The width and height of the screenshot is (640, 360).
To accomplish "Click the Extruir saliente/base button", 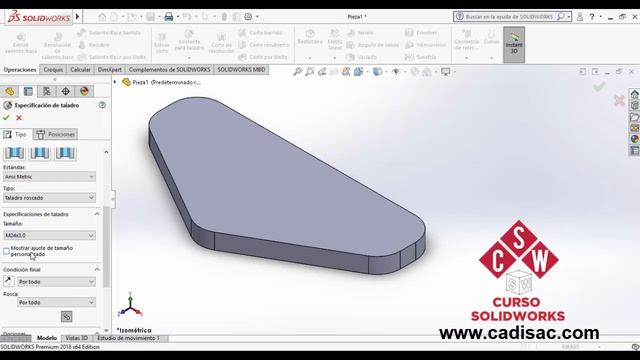I will tap(21, 44).
